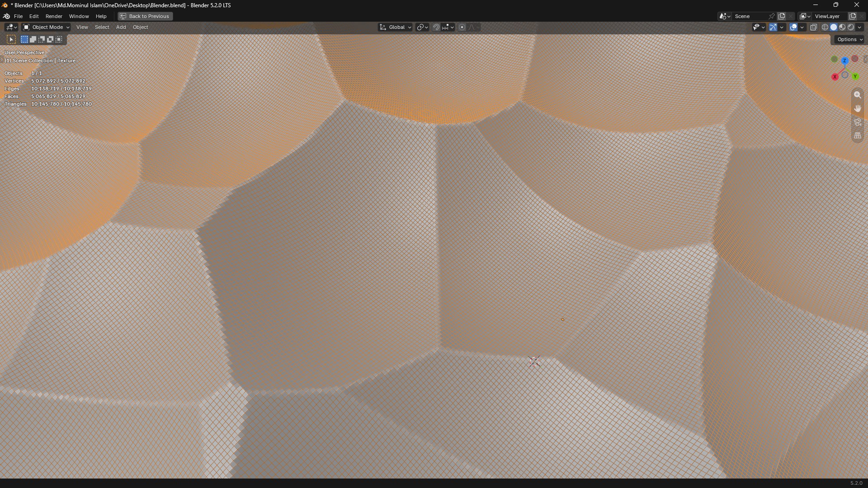Screen dimensions: 868x488
Task: Choose the 'invert selection' mode icon
Action: [50, 40]
